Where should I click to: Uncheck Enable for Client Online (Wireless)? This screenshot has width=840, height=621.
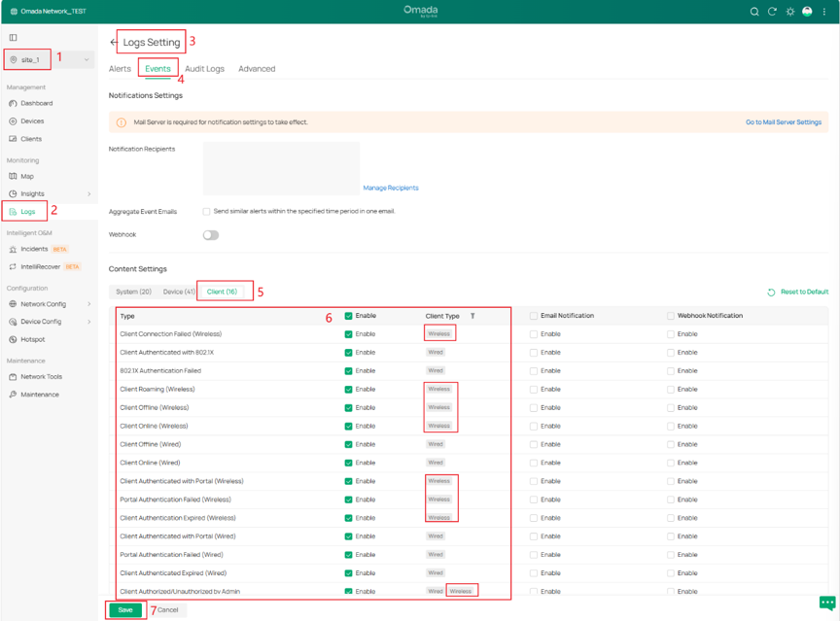349,426
